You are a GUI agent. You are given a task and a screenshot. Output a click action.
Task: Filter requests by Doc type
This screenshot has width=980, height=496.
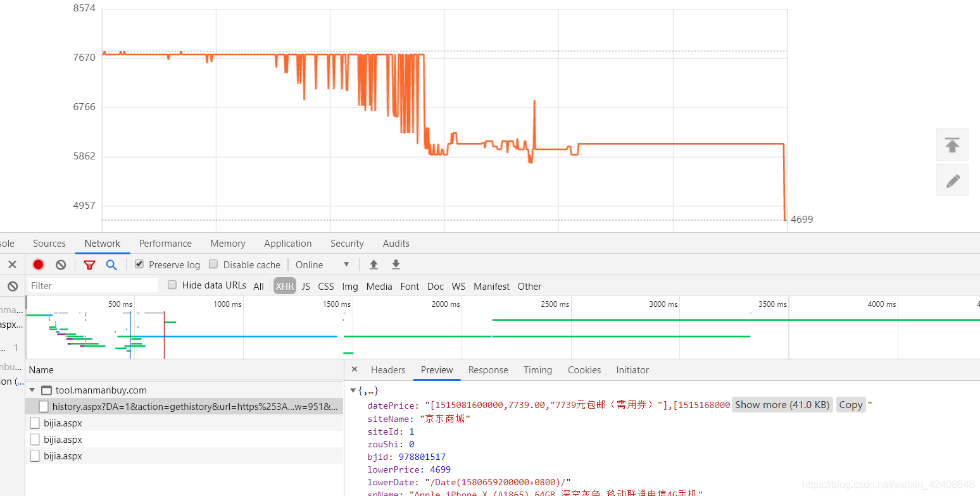(436, 286)
